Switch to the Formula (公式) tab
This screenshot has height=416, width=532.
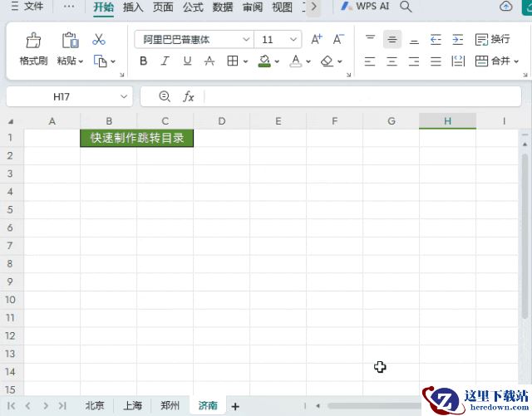pyautogui.click(x=193, y=7)
